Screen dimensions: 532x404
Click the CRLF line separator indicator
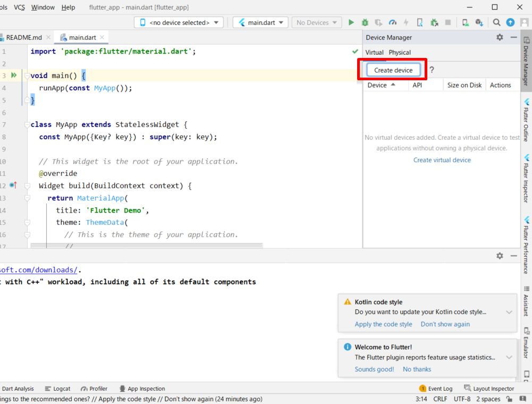pos(440,399)
